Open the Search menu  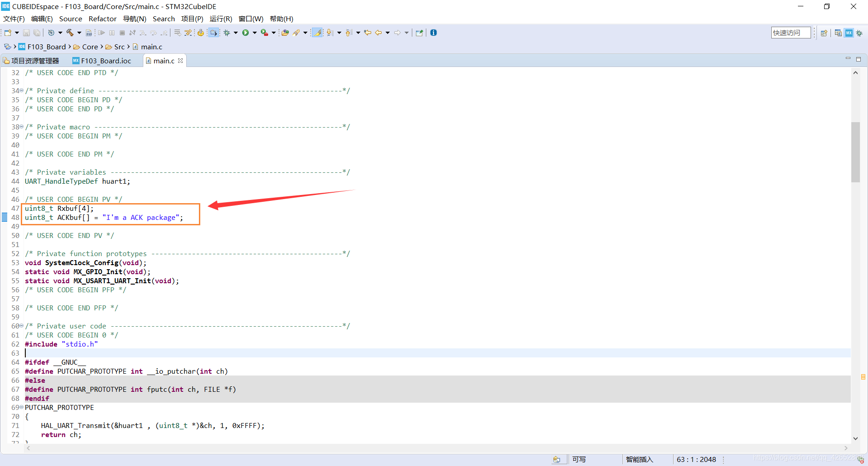164,19
